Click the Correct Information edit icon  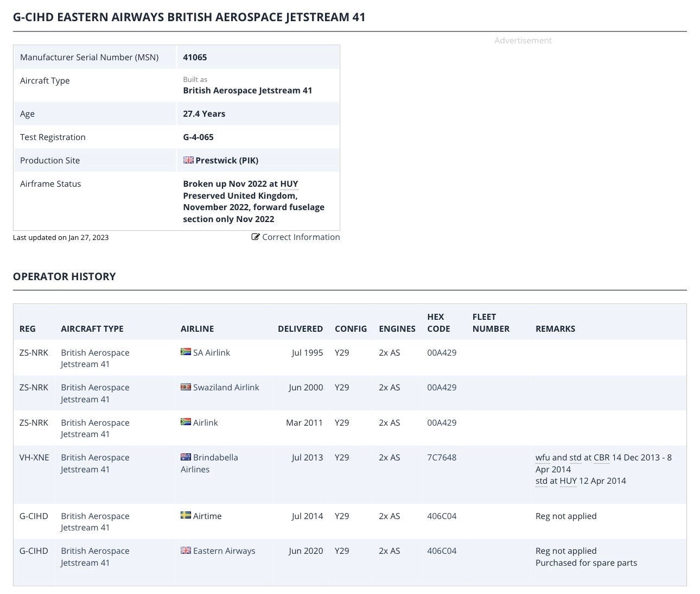click(256, 237)
